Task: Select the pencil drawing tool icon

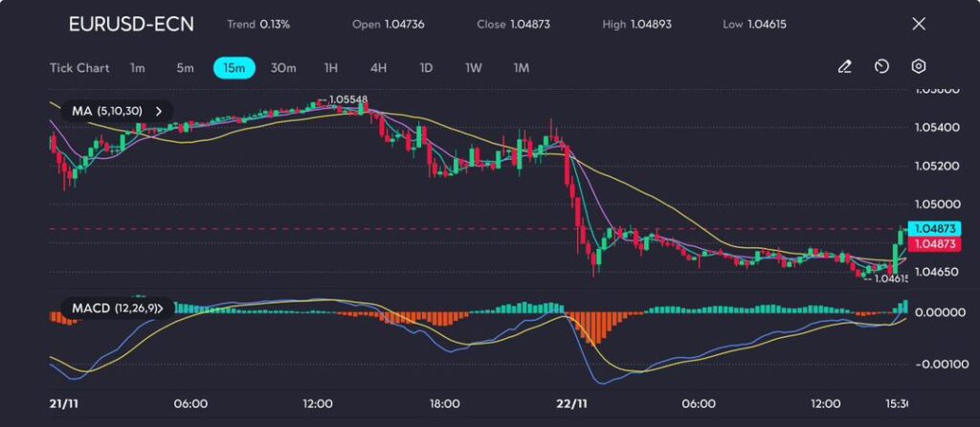Action: 844,67
